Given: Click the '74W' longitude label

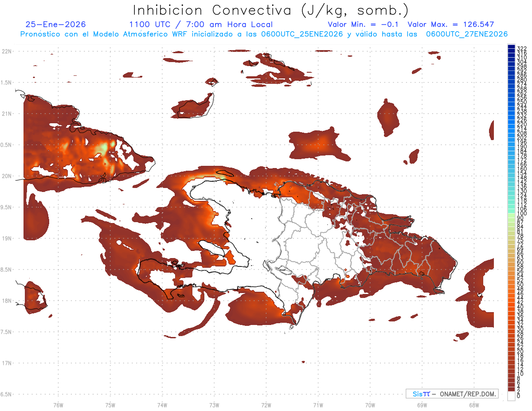Looking at the screenshot, I should click(162, 405).
